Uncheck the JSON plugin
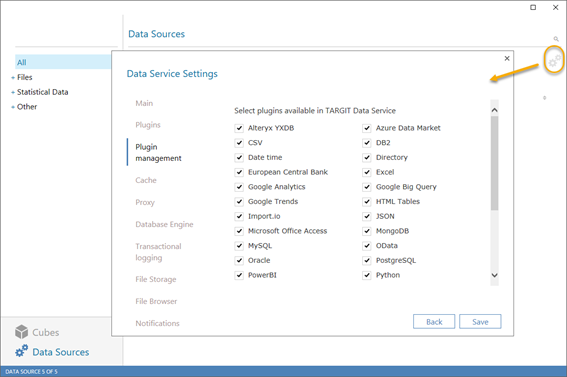This screenshot has width=567, height=377. pyautogui.click(x=367, y=216)
